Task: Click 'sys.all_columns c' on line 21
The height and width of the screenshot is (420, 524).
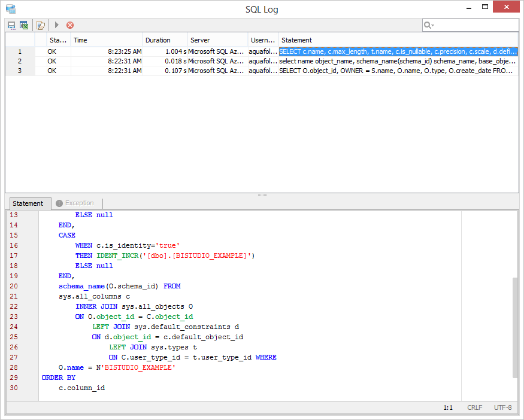Action: pos(94,297)
